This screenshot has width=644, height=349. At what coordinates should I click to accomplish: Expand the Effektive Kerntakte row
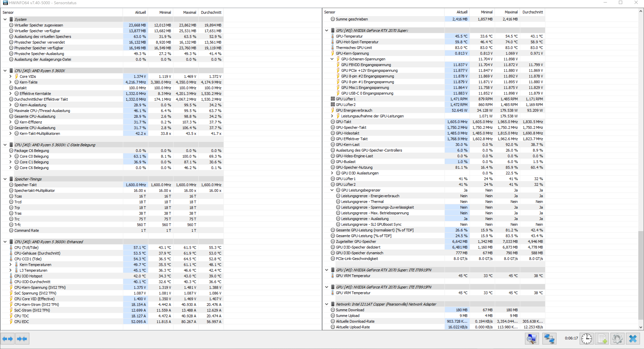point(10,94)
